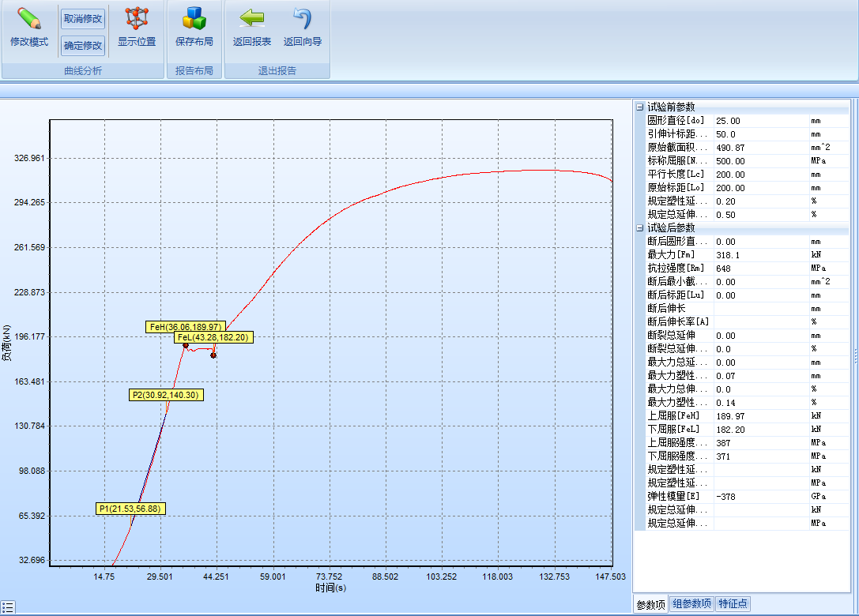Click the 保存布局 colored cubes icon
The width and height of the screenshot is (859, 616).
pos(194,19)
